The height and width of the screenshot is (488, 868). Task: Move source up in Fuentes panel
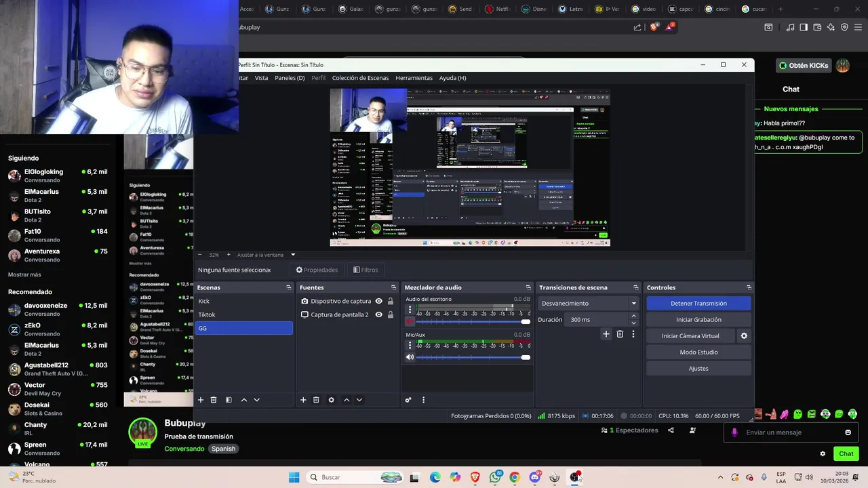point(347,400)
